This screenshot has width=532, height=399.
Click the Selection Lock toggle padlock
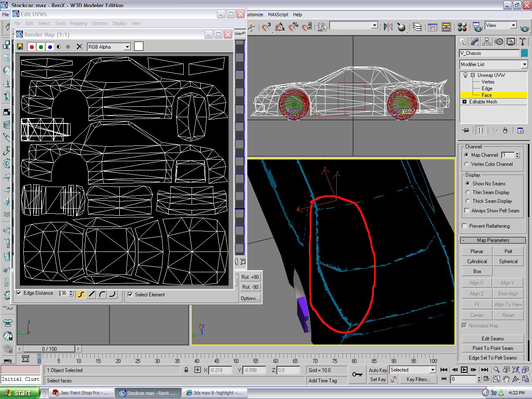pyautogui.click(x=186, y=370)
